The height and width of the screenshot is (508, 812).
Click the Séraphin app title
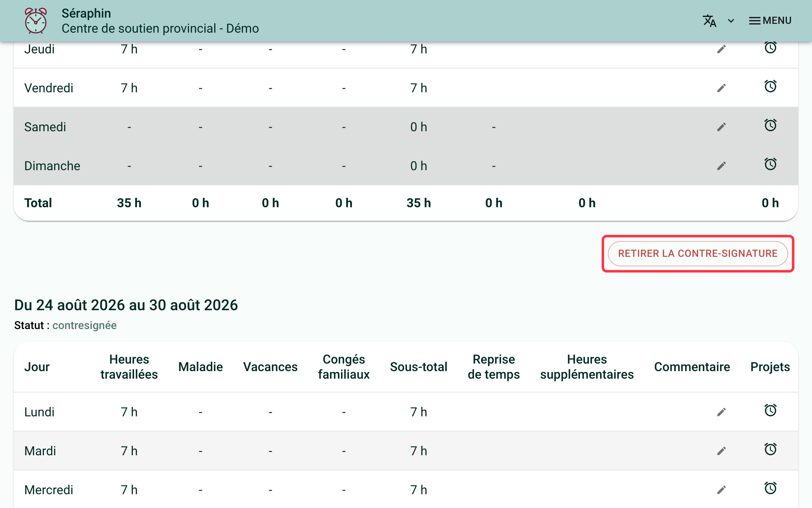click(86, 14)
